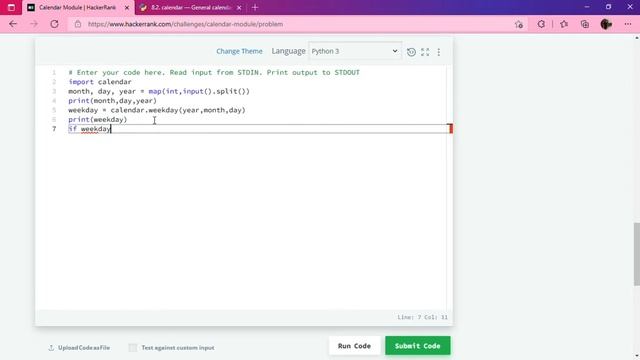Open the Python 3 language dropdown
The height and width of the screenshot is (360, 640).
(354, 51)
